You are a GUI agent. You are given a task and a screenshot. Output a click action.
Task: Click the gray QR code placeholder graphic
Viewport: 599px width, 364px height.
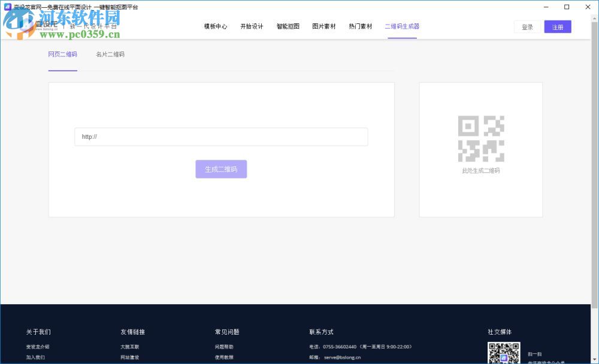click(x=481, y=138)
